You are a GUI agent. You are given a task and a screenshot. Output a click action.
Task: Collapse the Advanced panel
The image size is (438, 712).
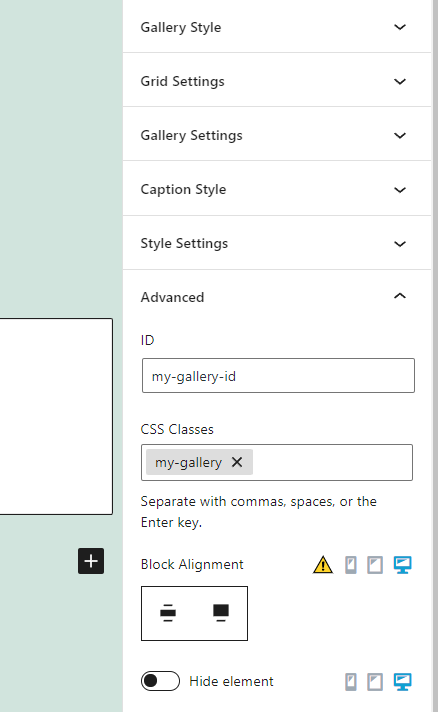click(x=277, y=297)
